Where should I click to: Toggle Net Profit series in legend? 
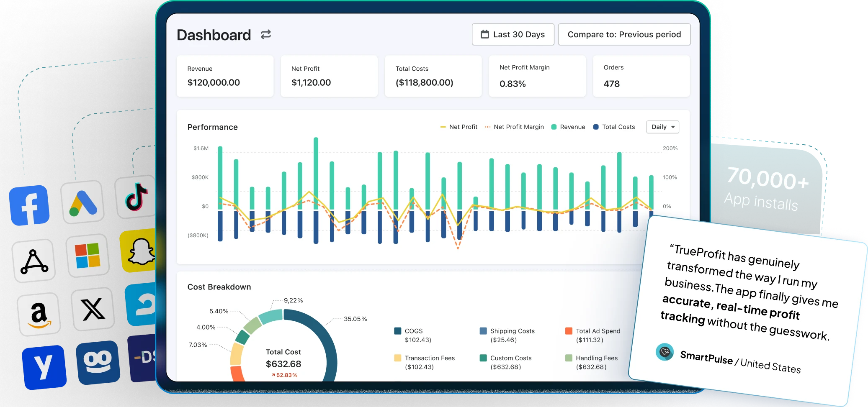click(459, 127)
